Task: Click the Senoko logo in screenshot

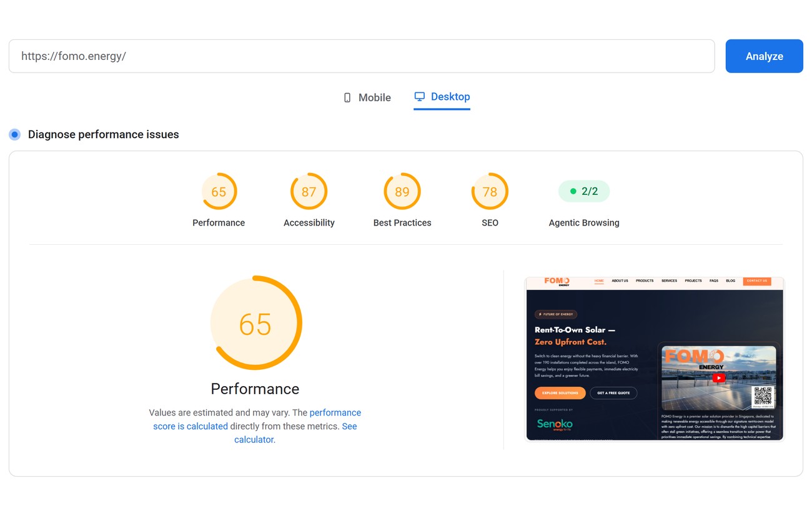Action: pos(555,424)
